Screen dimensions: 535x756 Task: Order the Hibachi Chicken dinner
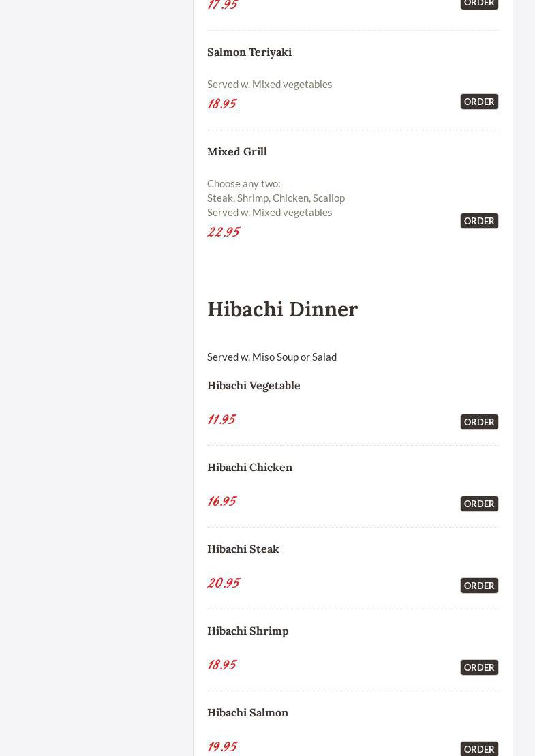pos(479,504)
